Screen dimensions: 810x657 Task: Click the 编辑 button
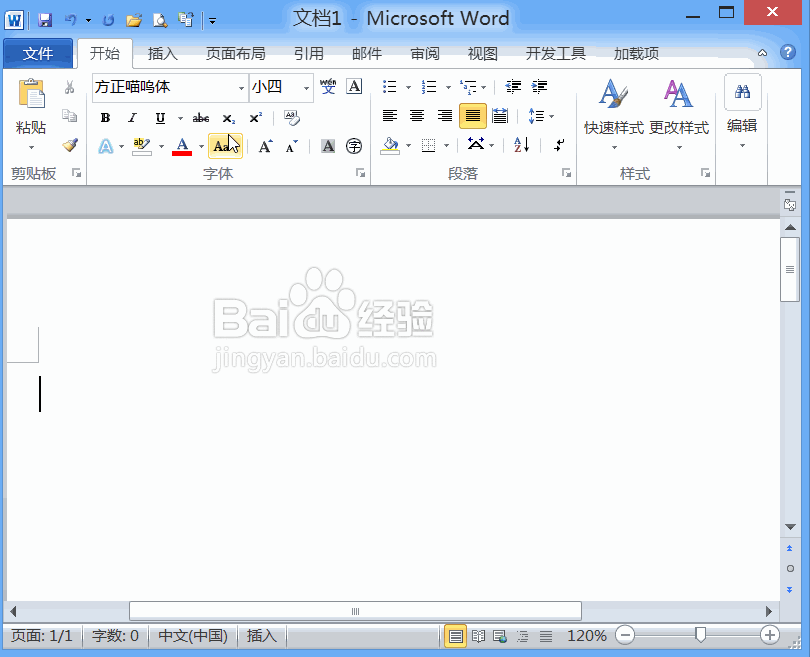click(742, 112)
